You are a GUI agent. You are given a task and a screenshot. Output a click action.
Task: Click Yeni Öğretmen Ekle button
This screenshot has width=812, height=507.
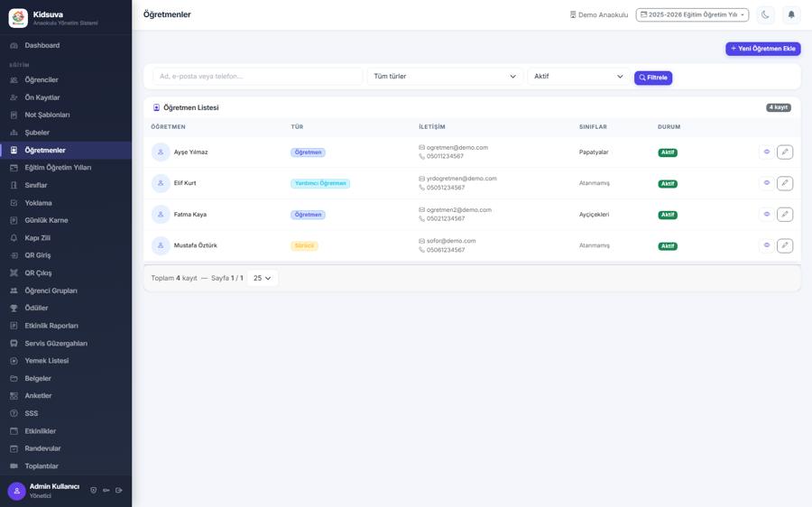[762, 49]
